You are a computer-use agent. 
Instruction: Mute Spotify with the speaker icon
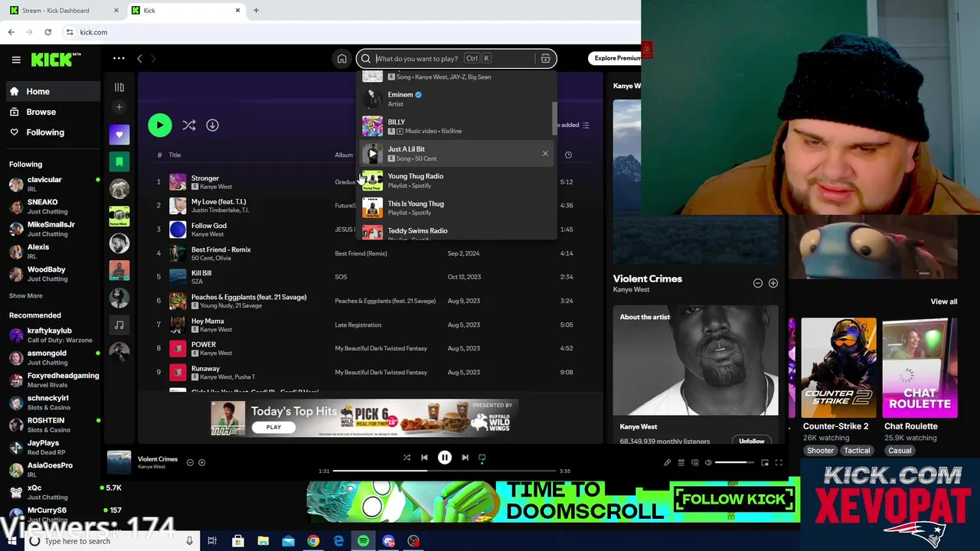708,462
